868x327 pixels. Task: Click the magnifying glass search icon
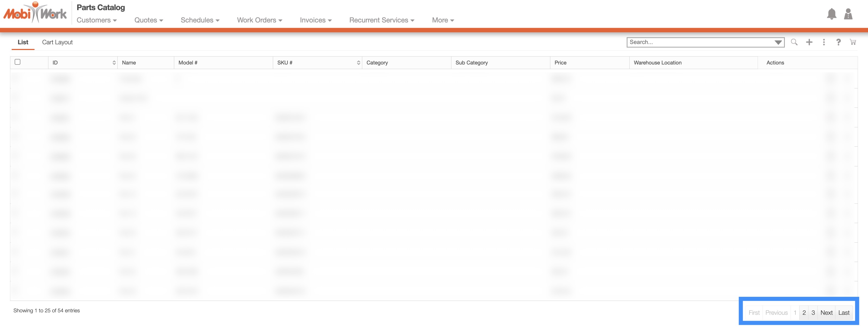tap(794, 42)
